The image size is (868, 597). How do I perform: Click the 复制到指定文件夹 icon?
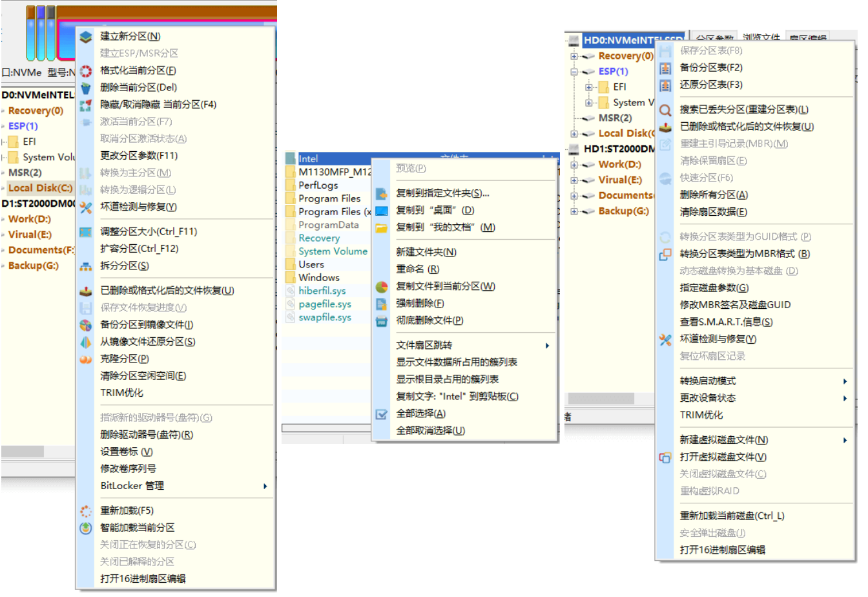point(382,193)
